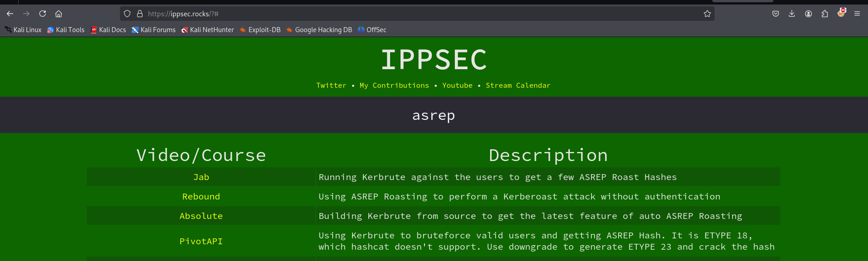The width and height of the screenshot is (868, 261).
Task: Show site security lock information
Action: coord(140,14)
